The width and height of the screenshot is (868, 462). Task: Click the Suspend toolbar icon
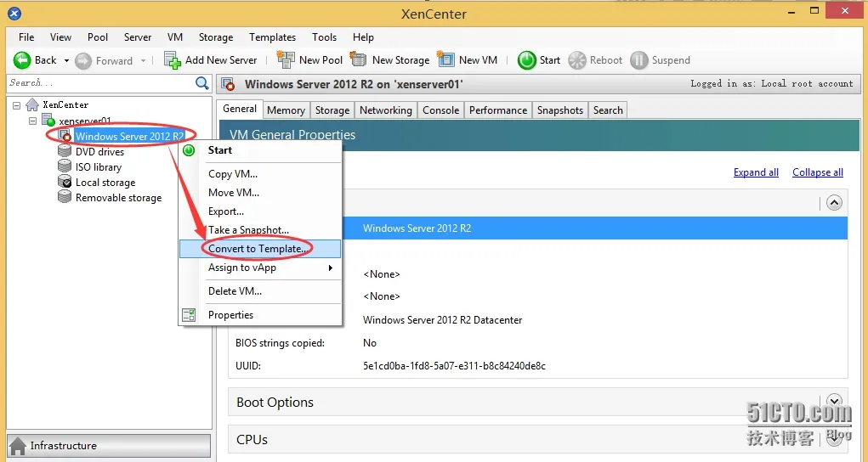pos(638,60)
